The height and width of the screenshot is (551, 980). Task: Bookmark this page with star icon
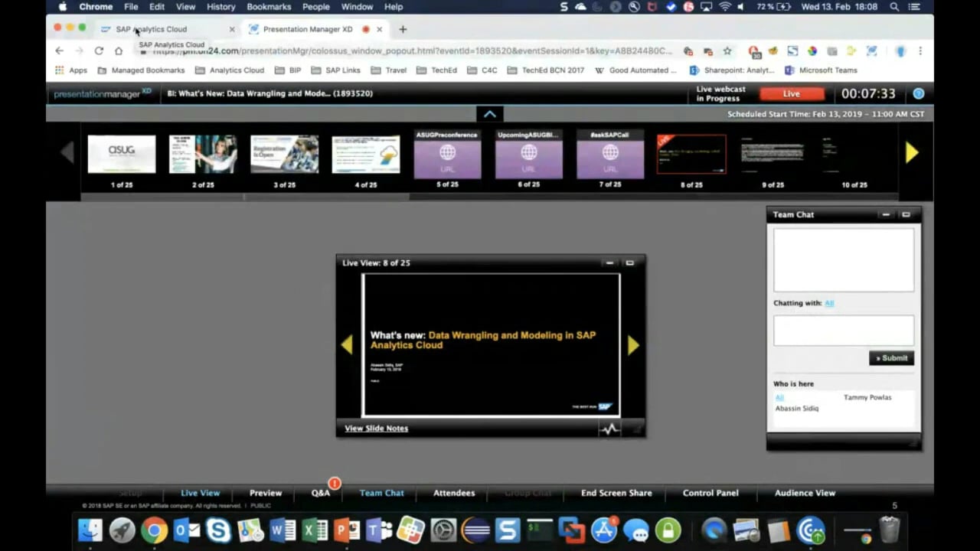(727, 51)
